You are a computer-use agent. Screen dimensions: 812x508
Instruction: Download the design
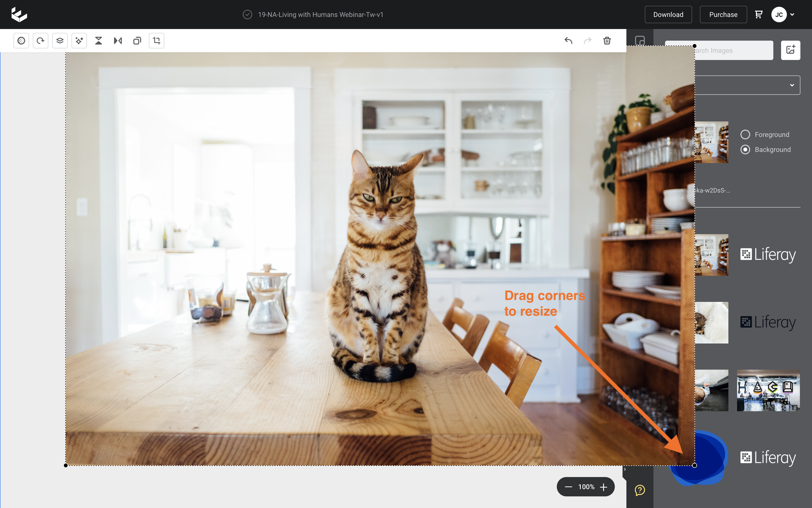(x=668, y=15)
